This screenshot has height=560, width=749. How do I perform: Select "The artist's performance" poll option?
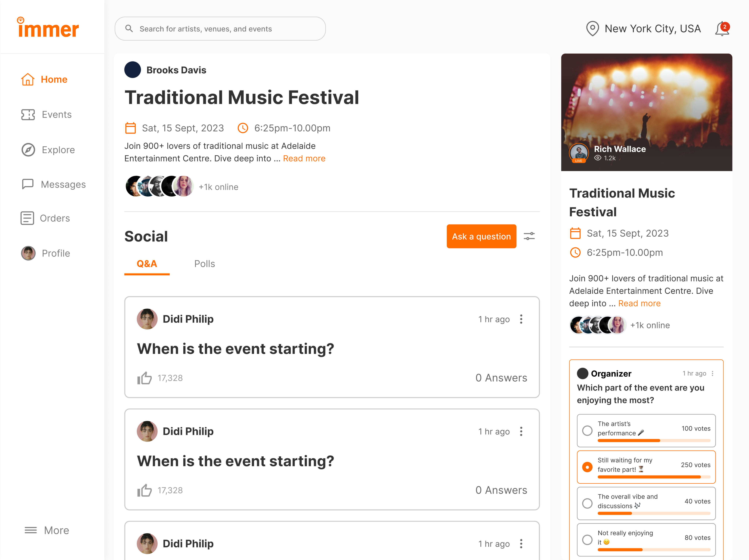coord(587,431)
